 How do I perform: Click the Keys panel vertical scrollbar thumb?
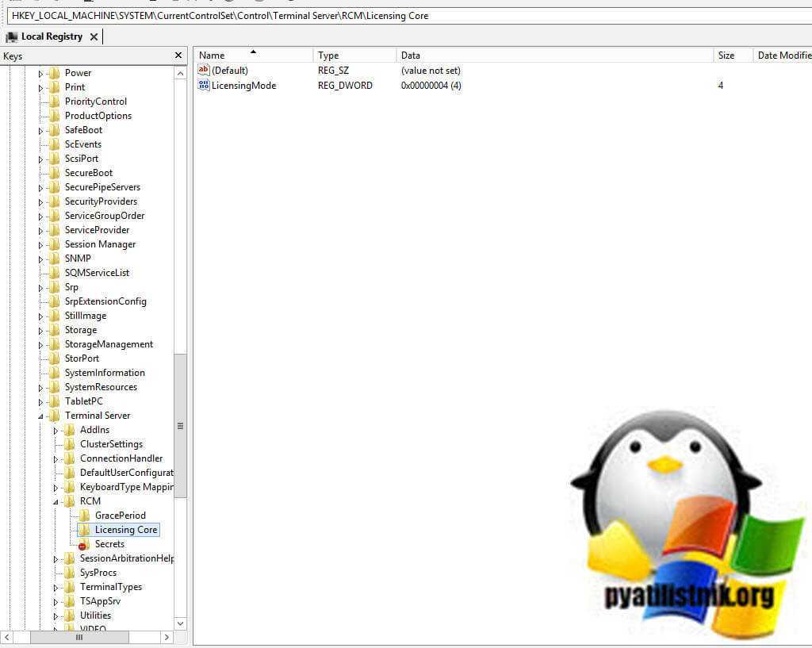(180, 426)
